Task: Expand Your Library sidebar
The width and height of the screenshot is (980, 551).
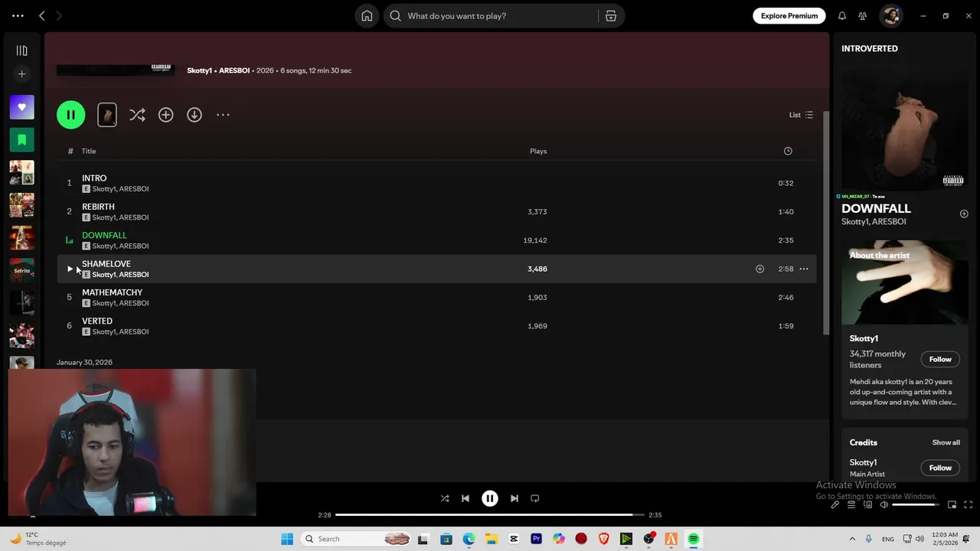Action: [x=21, y=51]
